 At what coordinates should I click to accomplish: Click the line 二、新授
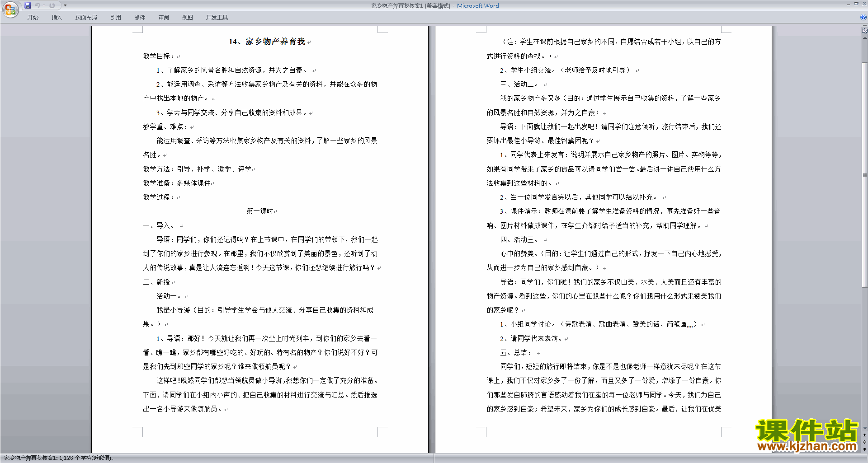tap(156, 282)
